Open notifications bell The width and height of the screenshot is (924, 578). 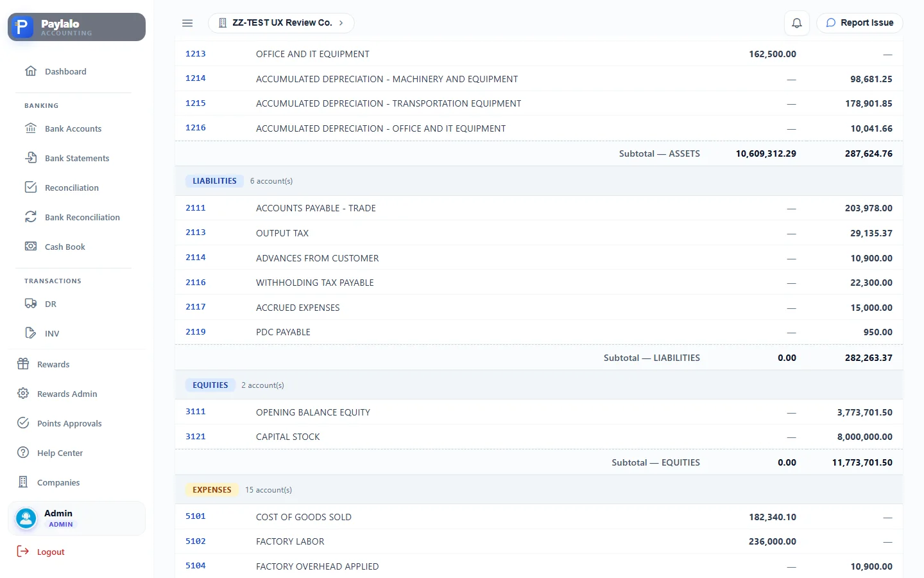coord(797,23)
